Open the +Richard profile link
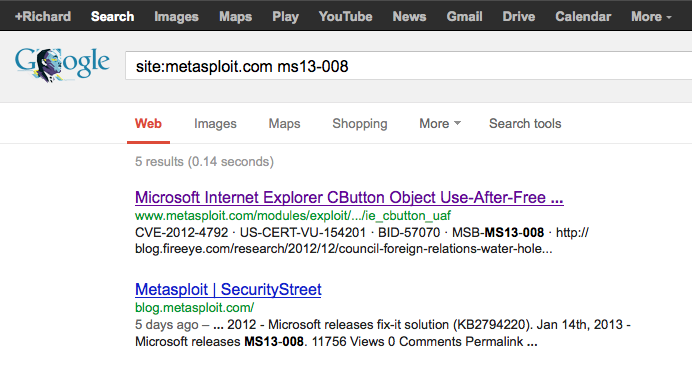This screenshot has width=692, height=369. (x=43, y=16)
